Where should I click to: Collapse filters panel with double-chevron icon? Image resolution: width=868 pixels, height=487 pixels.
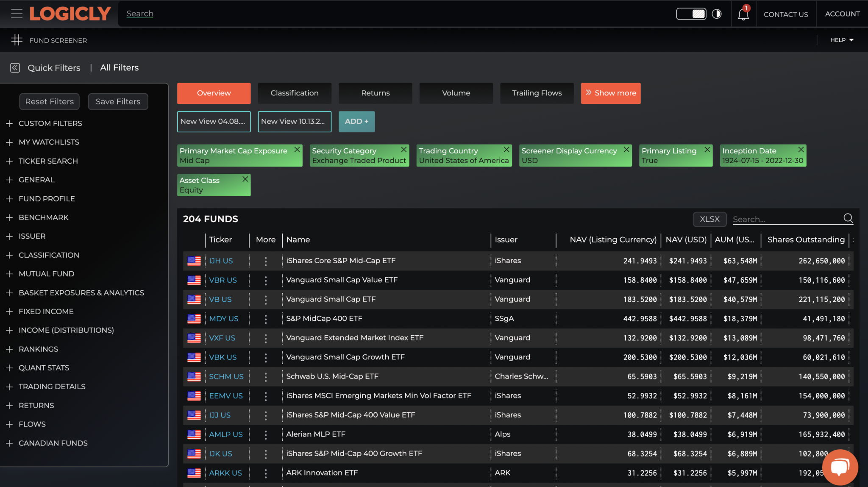[x=15, y=68]
